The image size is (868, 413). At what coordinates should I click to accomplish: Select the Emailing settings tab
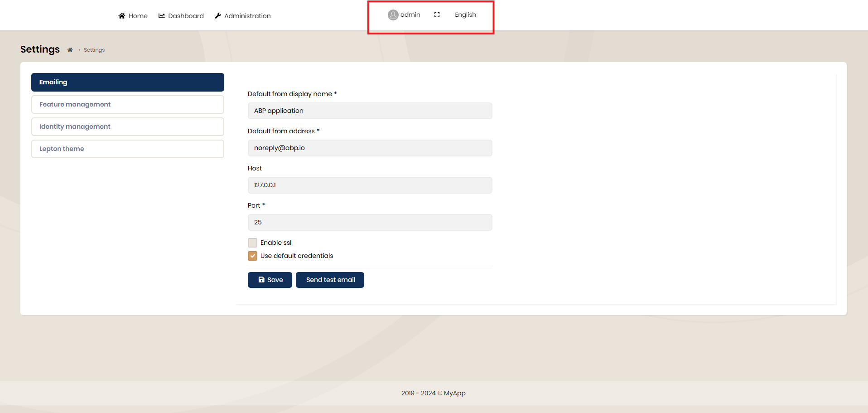tap(127, 82)
